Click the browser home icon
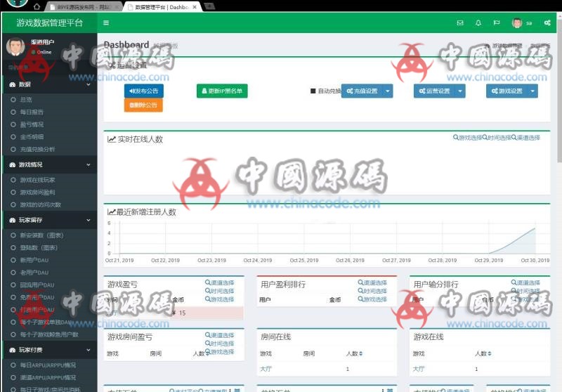The height and width of the screenshot is (392, 562). [37, 6]
